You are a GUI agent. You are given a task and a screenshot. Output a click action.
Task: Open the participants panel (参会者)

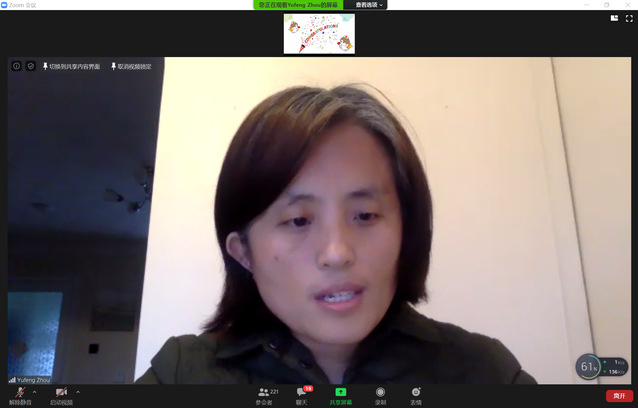(x=264, y=393)
